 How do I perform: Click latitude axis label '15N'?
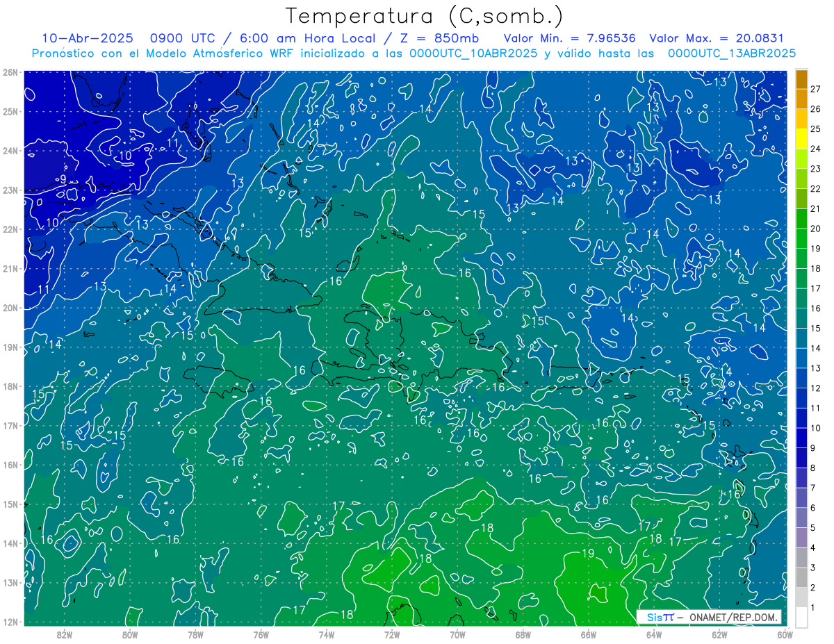(x=10, y=504)
